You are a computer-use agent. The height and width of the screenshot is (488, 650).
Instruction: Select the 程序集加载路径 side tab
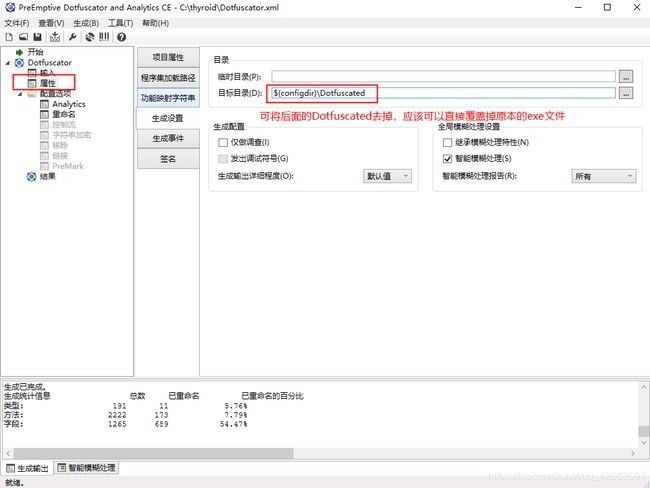point(168,78)
